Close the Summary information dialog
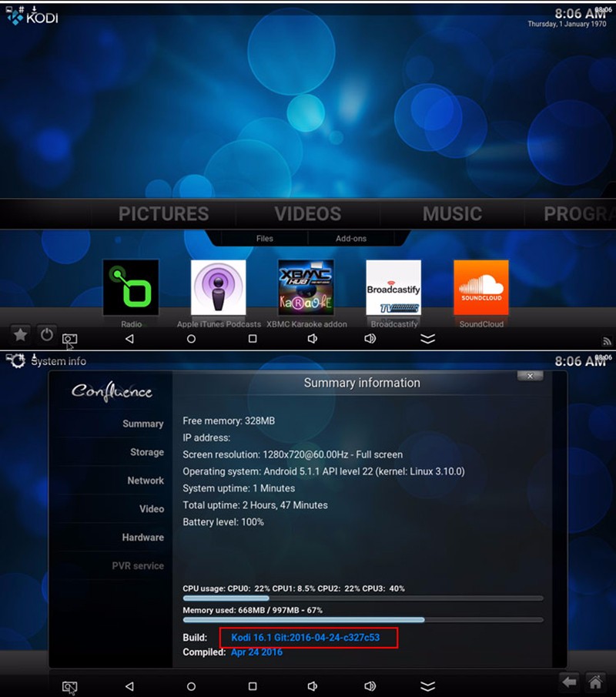 coord(531,376)
